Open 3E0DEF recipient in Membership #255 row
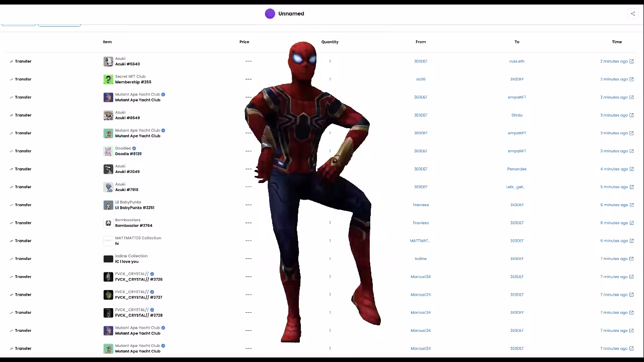 517,79
